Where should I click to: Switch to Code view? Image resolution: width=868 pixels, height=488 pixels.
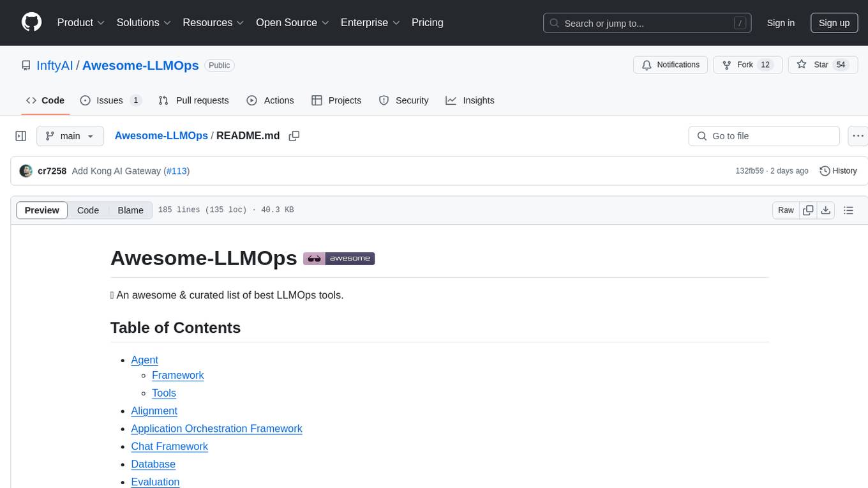[88, 210]
